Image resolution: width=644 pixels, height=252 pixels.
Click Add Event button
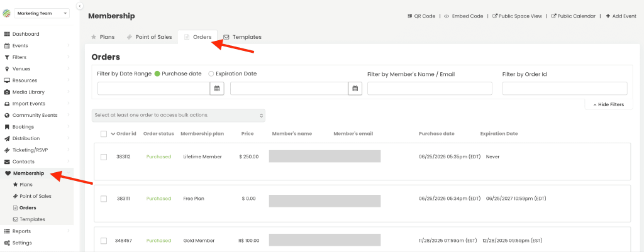621,16
